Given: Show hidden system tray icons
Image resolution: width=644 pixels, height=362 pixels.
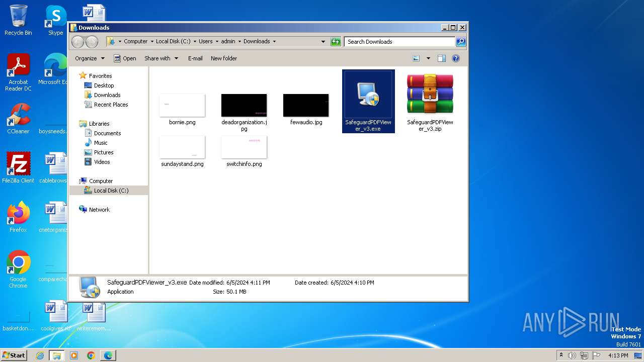Looking at the screenshot, I should (x=561, y=355).
